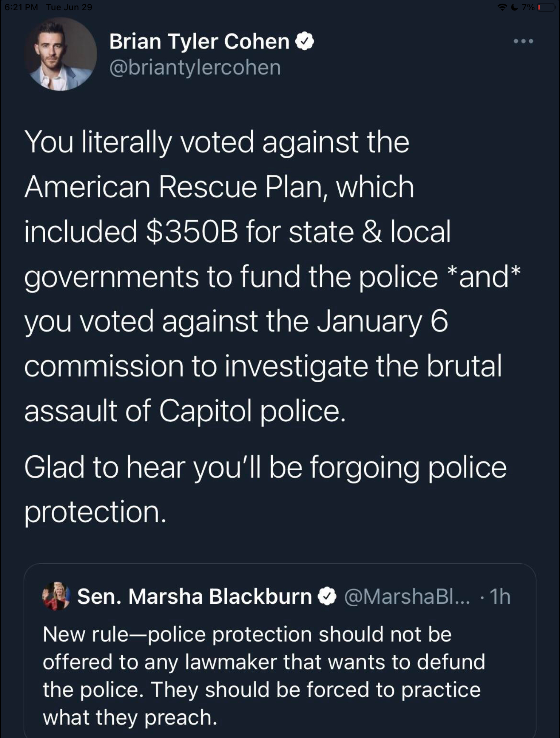Screen dimensions: 560x738
Task: Open the @briantylercohen handle
Action: tap(195, 67)
